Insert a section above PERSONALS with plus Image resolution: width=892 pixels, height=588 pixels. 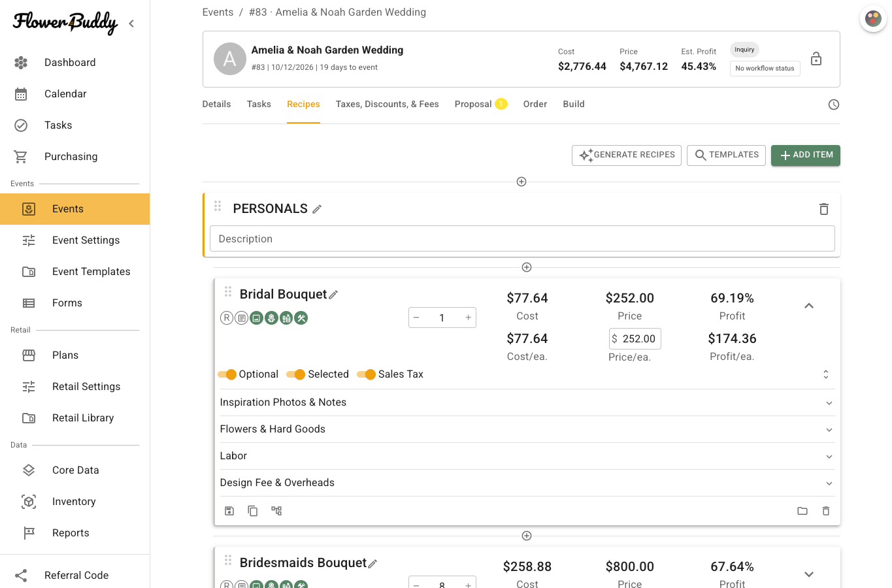(x=521, y=182)
